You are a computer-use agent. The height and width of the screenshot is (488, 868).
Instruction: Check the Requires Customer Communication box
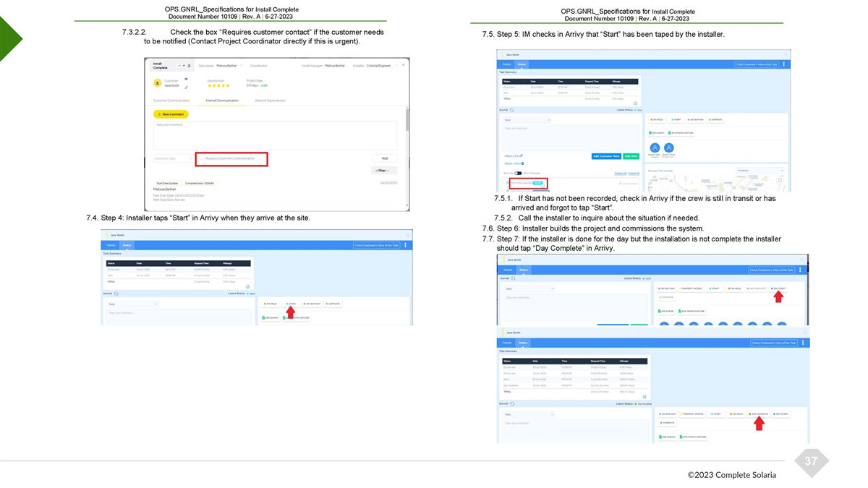click(202, 158)
